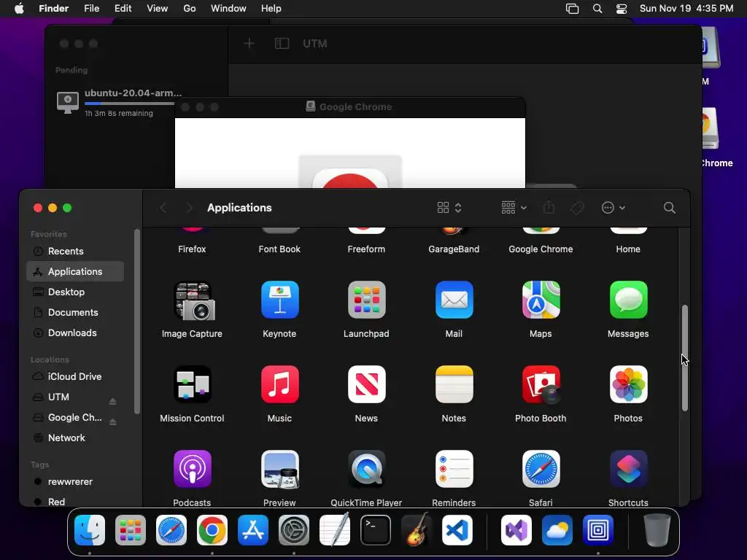Toggle the UTM window sidebar button
This screenshot has width=747, height=560.
(282, 44)
